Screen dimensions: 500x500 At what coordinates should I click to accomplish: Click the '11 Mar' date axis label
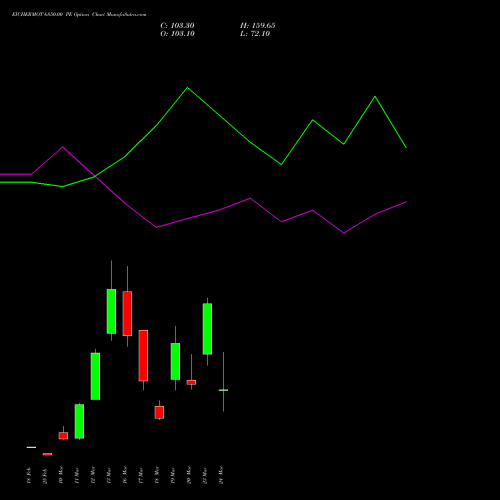(77, 475)
